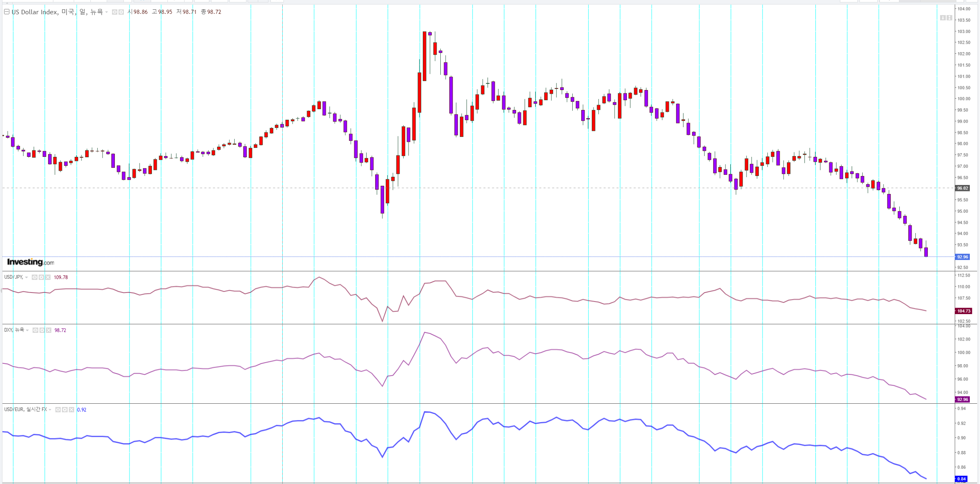Image resolution: width=980 pixels, height=484 pixels.
Task: Remove the DXY indicator with X
Action: pos(49,330)
